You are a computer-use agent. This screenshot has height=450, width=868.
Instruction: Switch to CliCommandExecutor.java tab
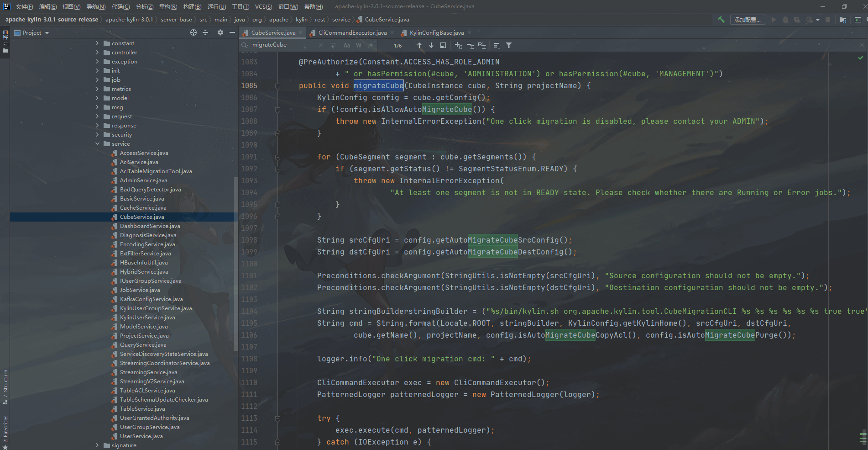(352, 33)
